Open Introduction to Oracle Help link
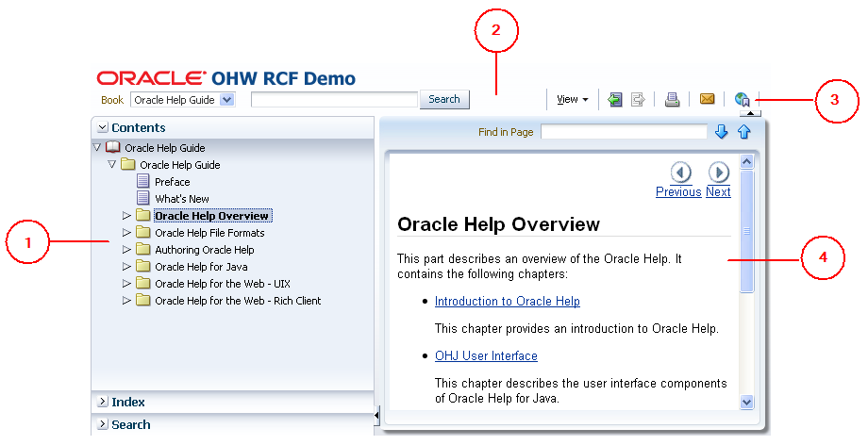 [507, 301]
